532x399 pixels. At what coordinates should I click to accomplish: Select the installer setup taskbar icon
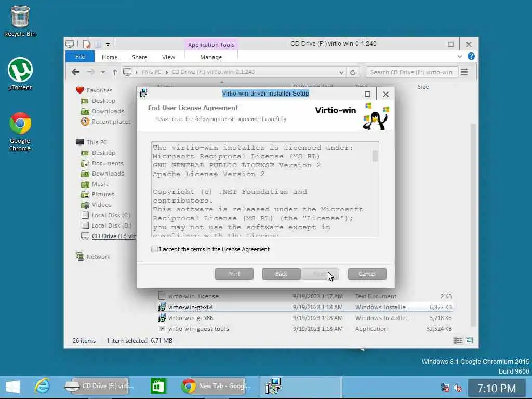click(273, 386)
